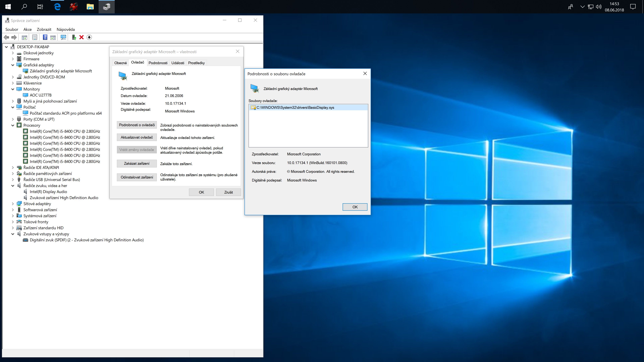Click the show/hide console tree icon
644x362 pixels.
click(24, 37)
